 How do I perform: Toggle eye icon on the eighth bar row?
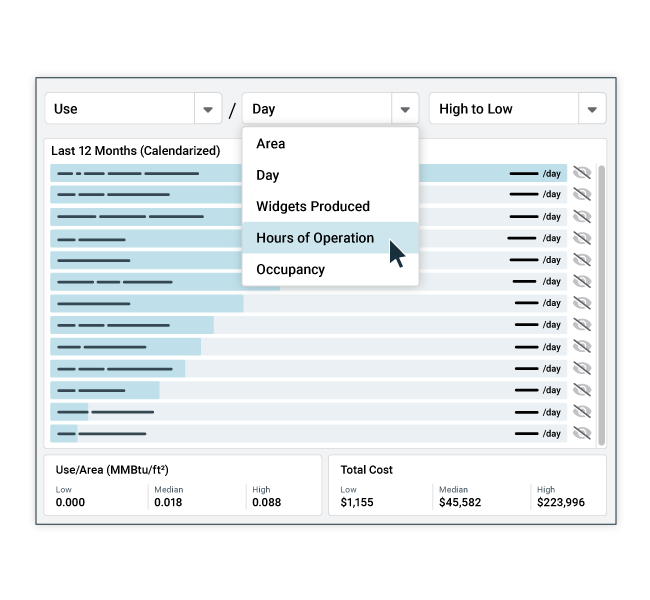pos(582,325)
